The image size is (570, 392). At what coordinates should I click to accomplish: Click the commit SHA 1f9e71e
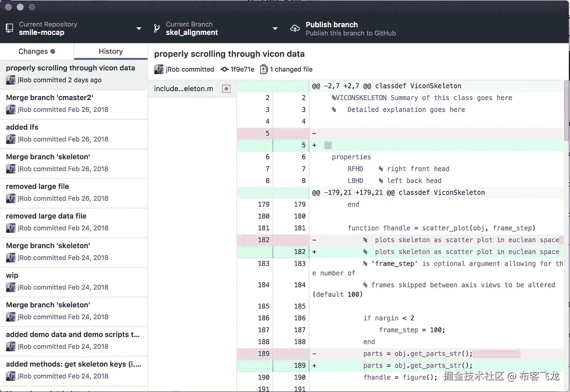242,69
